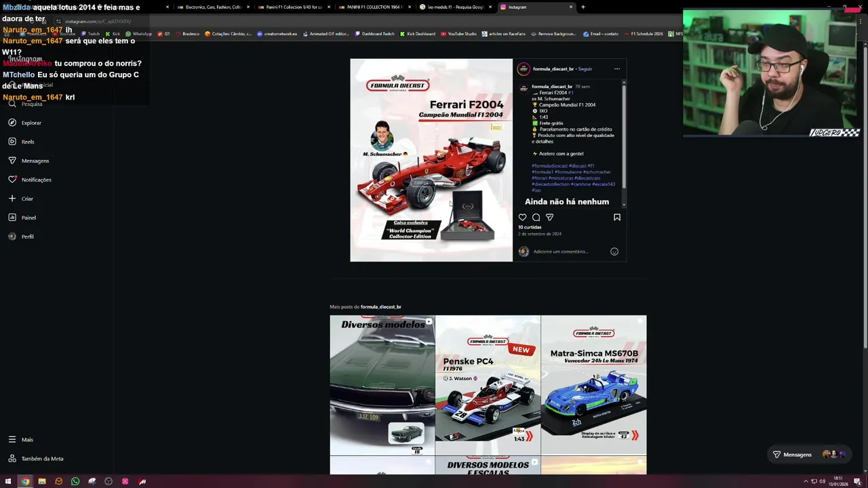Open the F1 Schedule 2026 bookmark

tap(644, 34)
